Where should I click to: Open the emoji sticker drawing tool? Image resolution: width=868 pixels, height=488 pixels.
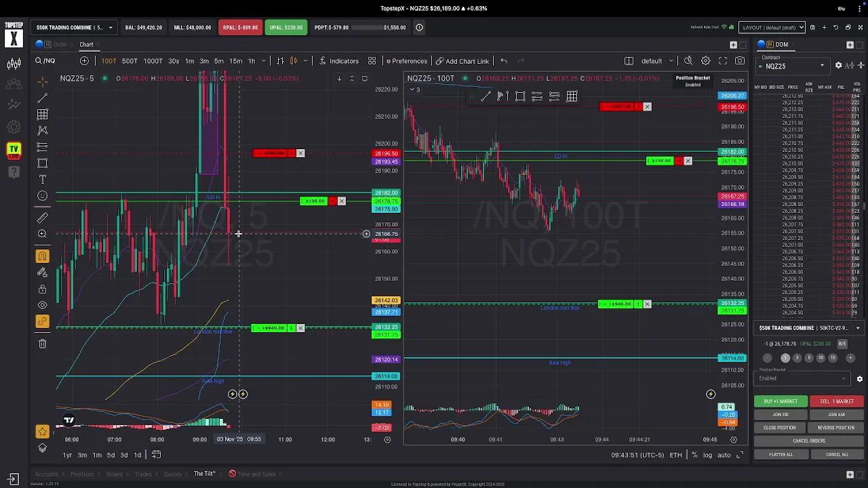coord(42,196)
